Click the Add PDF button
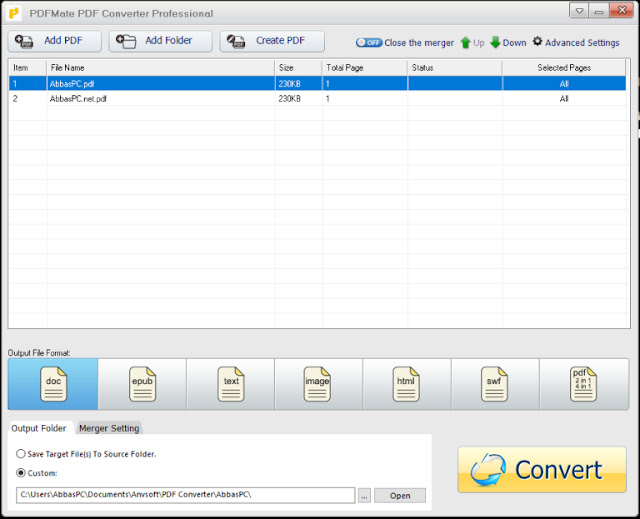Screen dimensions: 640x519 (x=55, y=41)
